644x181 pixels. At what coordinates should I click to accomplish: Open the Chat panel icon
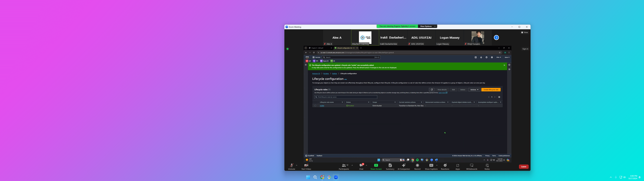(361, 166)
